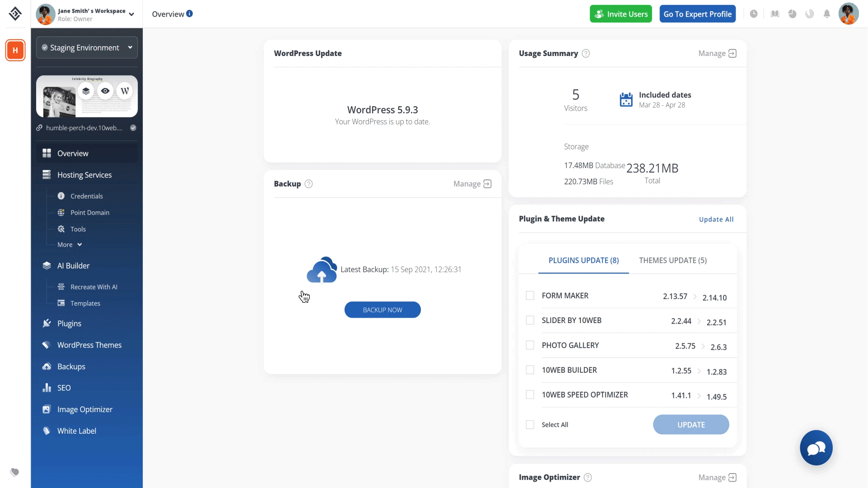The height and width of the screenshot is (488, 868).
Task: Click the heart icon at bottom left
Action: click(15, 472)
